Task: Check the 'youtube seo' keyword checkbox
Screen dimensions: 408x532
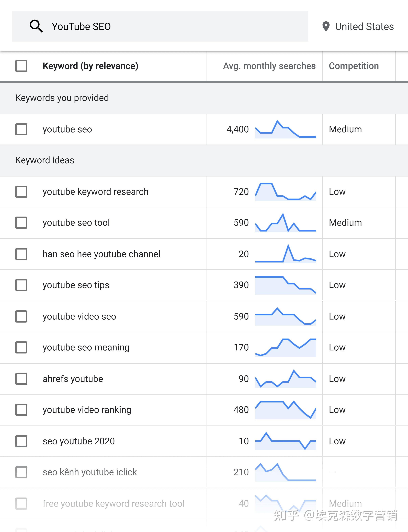Action: coord(21,129)
